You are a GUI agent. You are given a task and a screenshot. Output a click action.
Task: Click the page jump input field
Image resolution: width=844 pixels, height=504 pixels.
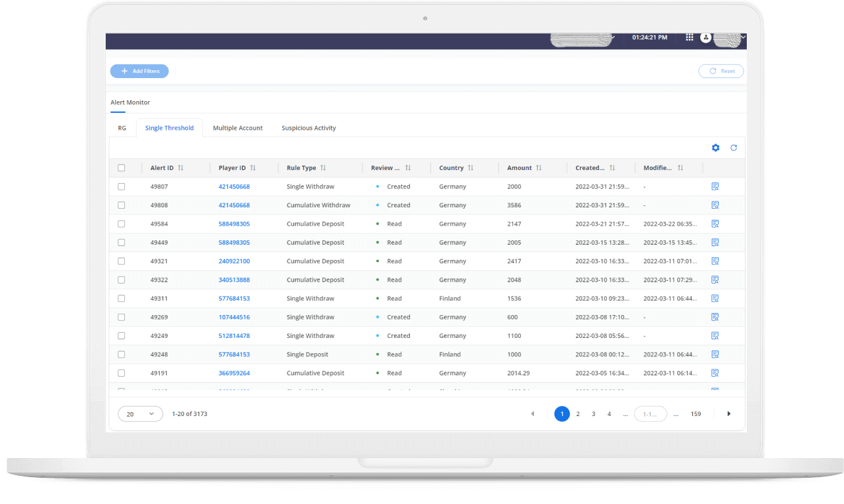650,414
